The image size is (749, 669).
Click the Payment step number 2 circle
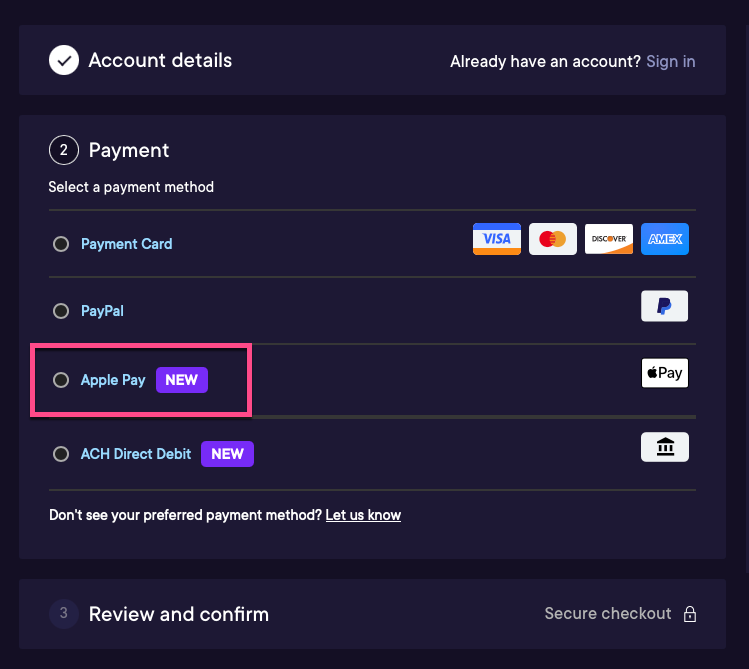tap(64, 150)
